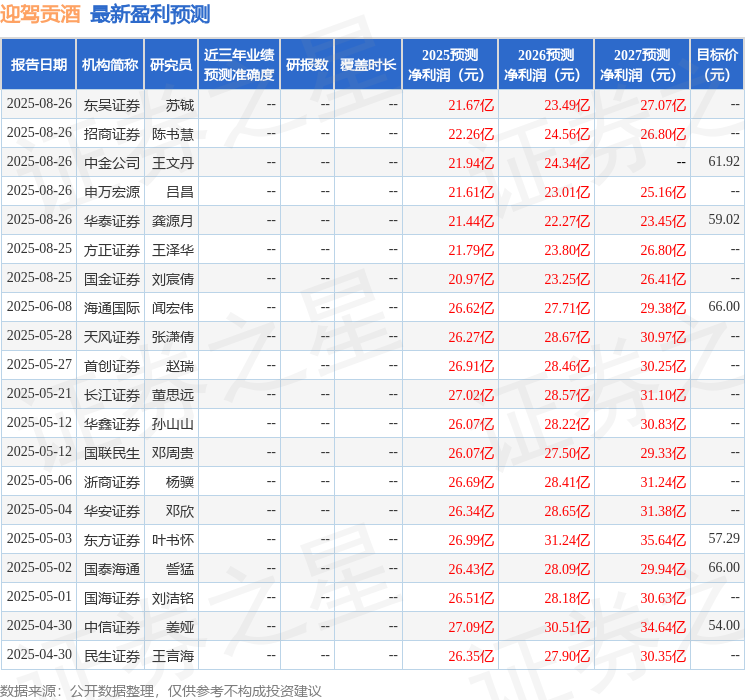Click the 中信证券 institution name
Screen dimensions: 745x700
(111, 627)
